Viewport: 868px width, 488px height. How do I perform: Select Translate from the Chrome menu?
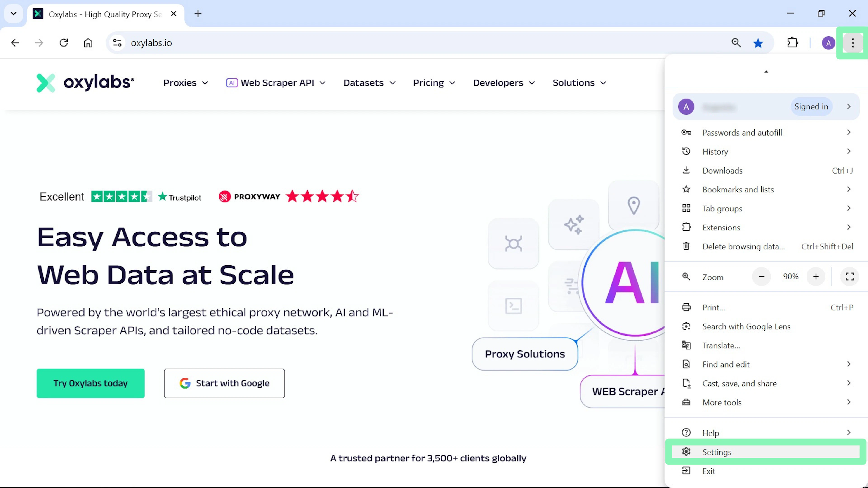[x=766, y=345]
